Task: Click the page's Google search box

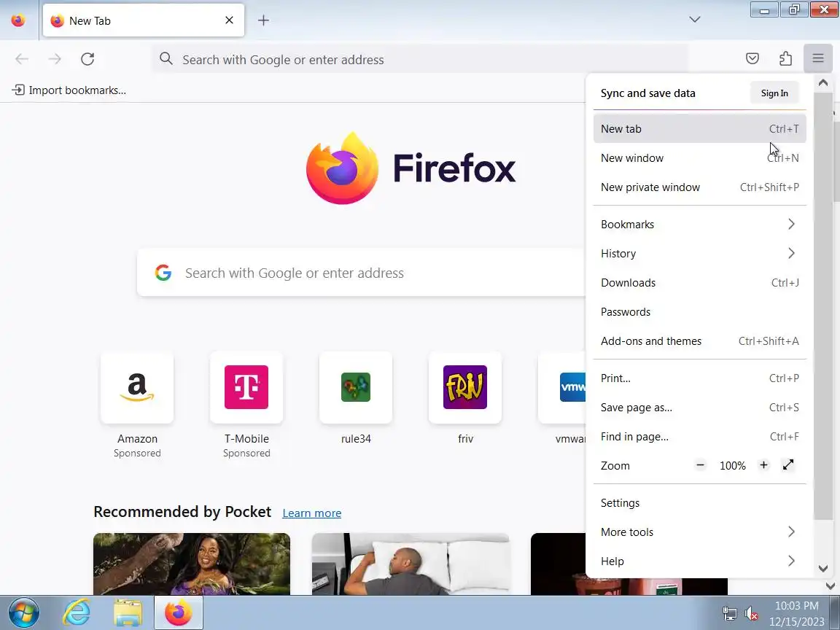Action: pyautogui.click(x=362, y=273)
